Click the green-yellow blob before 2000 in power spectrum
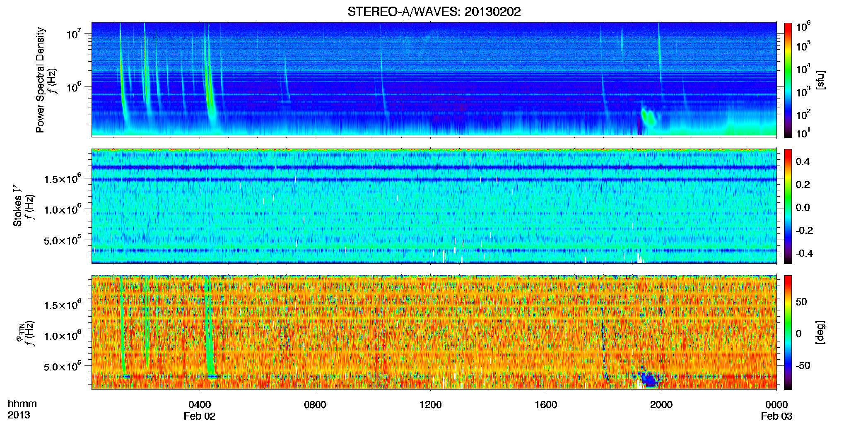The width and height of the screenshot is (868, 447). [649, 117]
